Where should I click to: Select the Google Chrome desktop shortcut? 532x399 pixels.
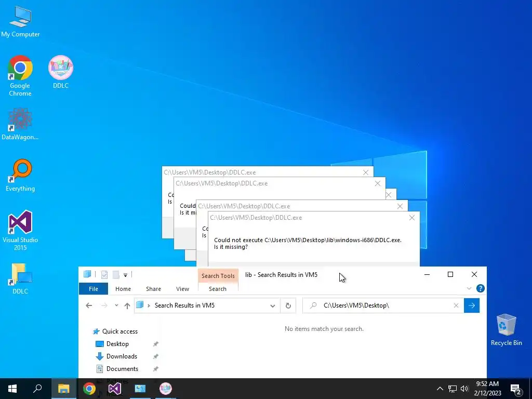click(20, 75)
